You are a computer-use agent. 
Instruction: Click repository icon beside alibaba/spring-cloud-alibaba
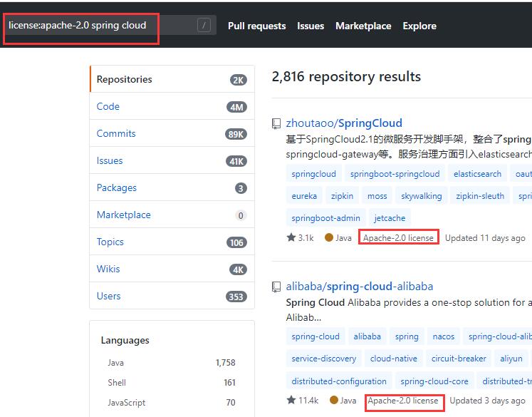pyautogui.click(x=276, y=287)
